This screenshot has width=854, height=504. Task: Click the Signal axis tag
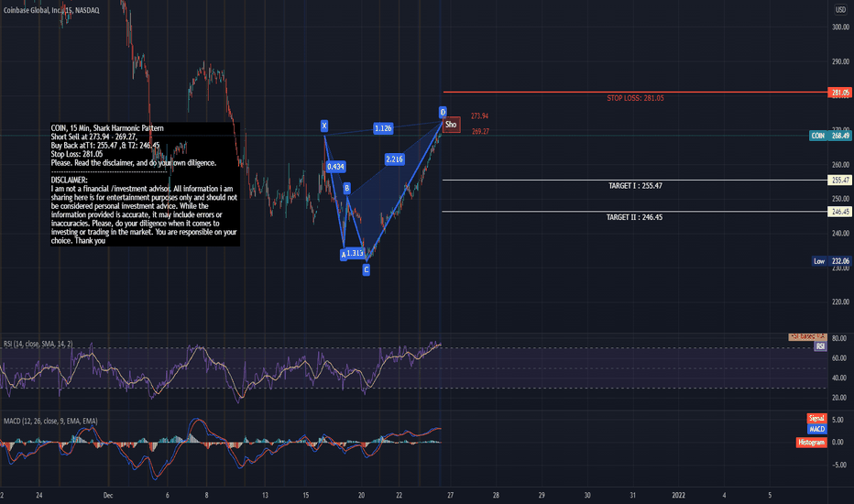816,419
